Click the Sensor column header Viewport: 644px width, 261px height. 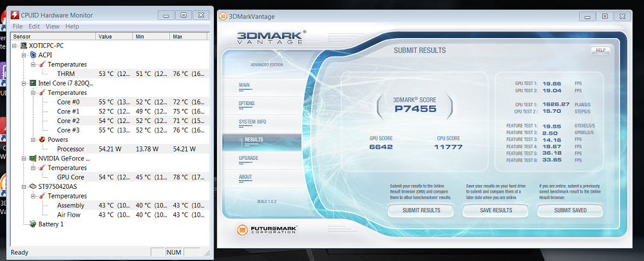click(53, 37)
